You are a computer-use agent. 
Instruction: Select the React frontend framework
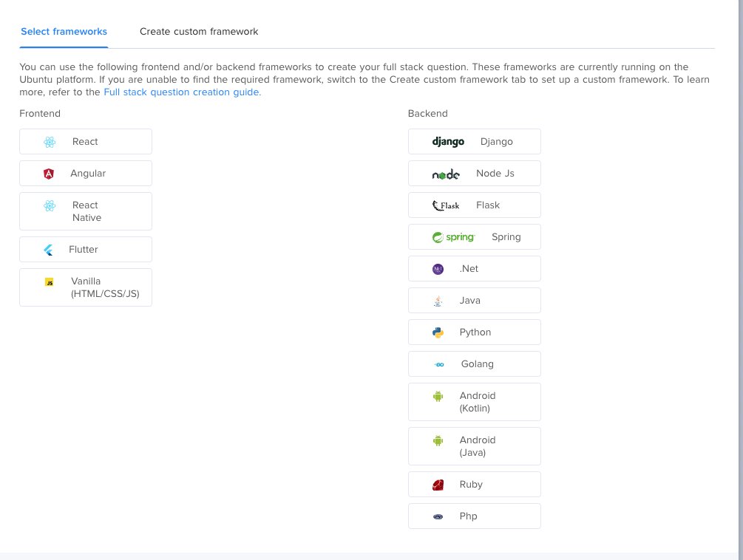tap(86, 142)
